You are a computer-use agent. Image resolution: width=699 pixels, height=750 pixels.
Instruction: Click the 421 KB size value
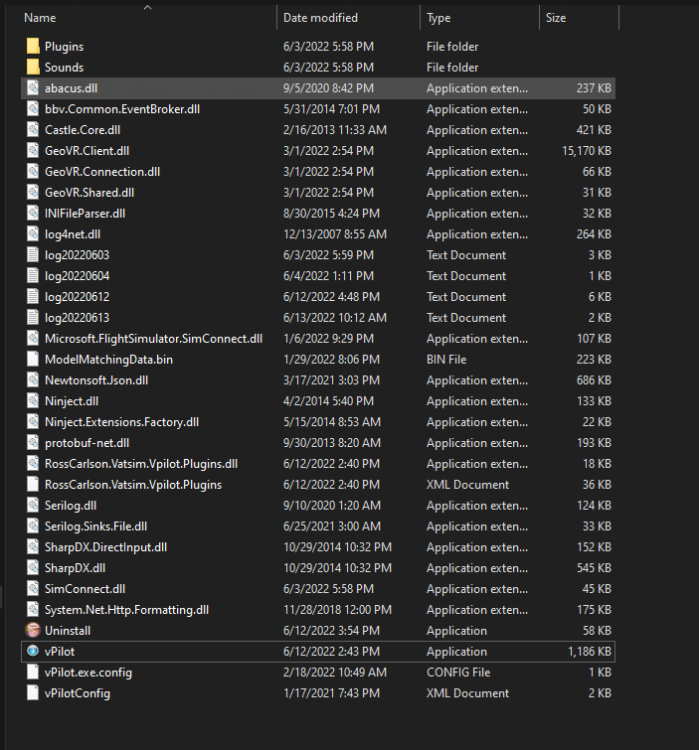594,130
